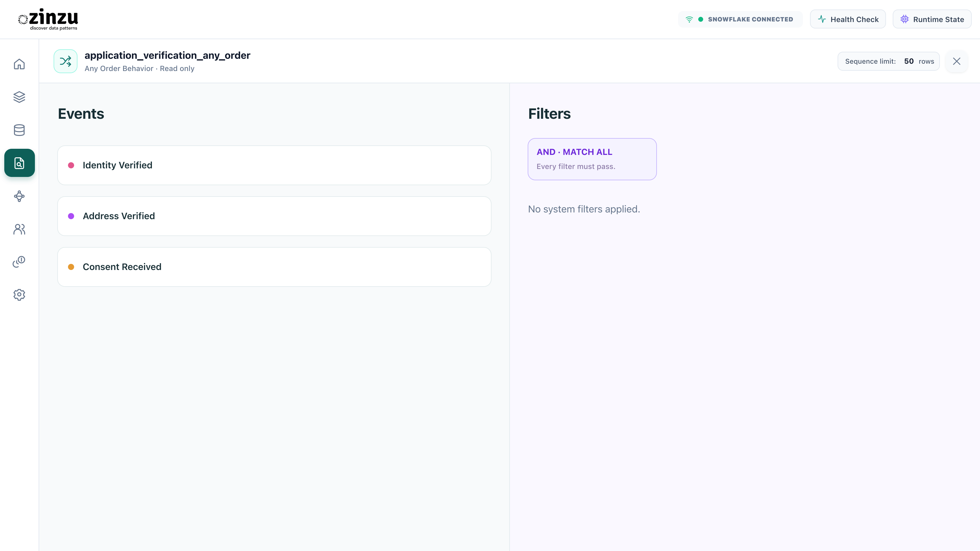This screenshot has height=551, width=980.
Task: Select the Identity Verified event
Action: click(274, 165)
